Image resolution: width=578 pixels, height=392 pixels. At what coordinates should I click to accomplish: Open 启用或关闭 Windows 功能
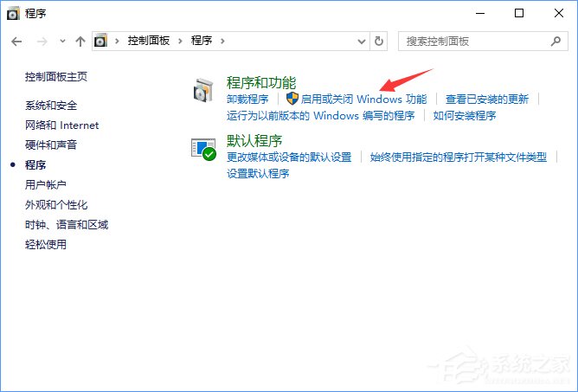tap(363, 100)
